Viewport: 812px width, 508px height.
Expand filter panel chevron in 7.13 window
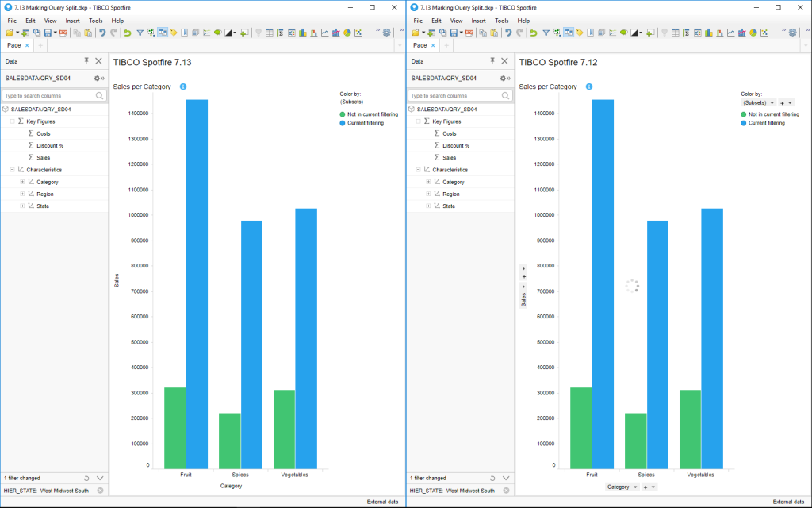tap(100, 478)
